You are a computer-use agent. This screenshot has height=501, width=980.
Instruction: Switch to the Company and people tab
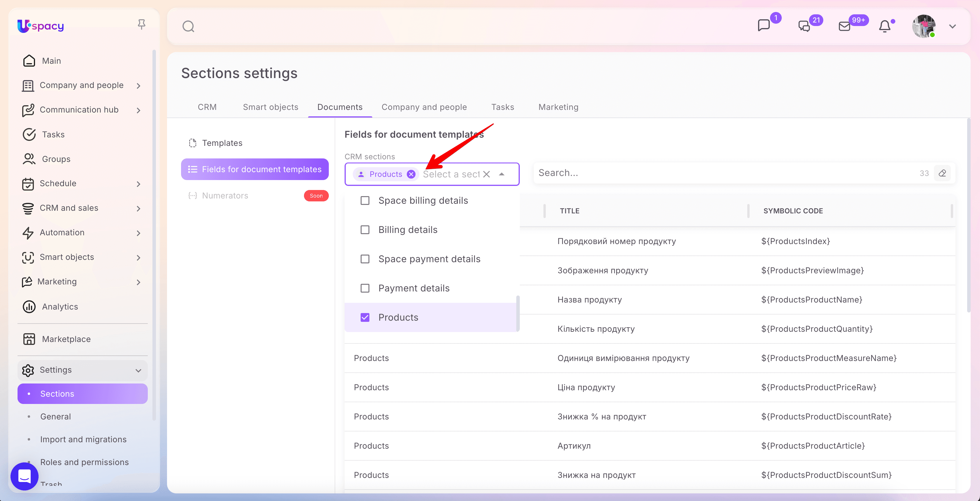coord(424,107)
